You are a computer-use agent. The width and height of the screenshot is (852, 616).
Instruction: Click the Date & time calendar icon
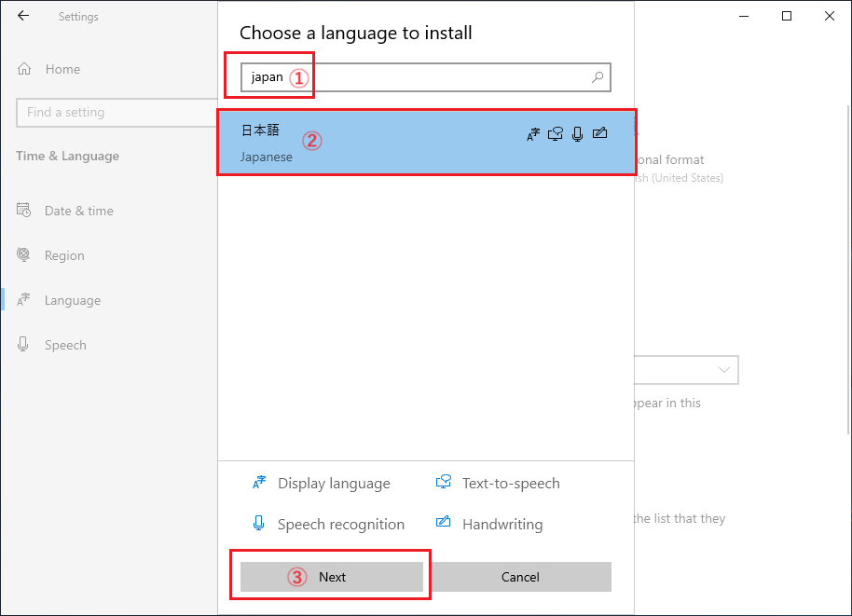[23, 210]
